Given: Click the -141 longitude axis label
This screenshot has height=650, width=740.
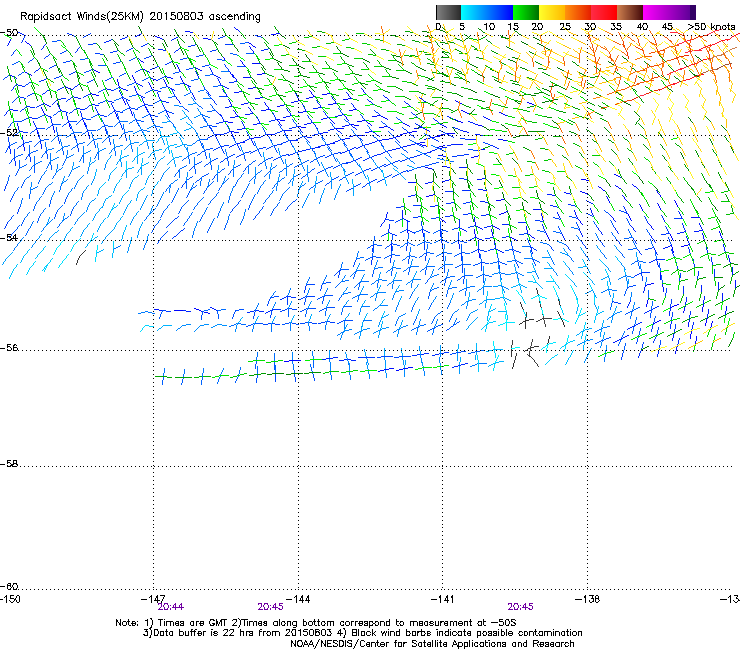Looking at the screenshot, I should (x=442, y=599).
